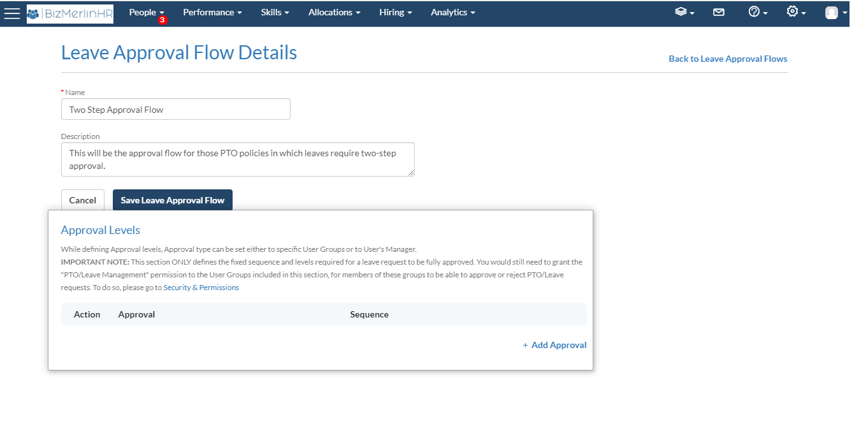Select the Name input field
The height and width of the screenshot is (431, 868).
pos(175,109)
